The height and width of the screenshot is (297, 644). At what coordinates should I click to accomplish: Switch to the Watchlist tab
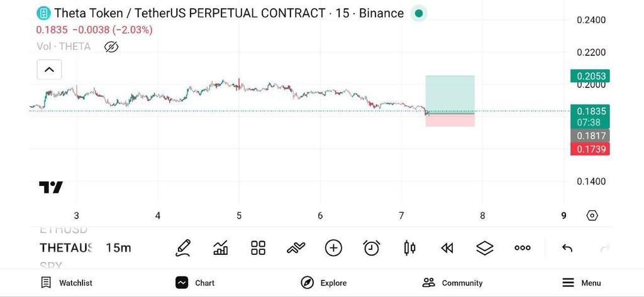[67, 283]
